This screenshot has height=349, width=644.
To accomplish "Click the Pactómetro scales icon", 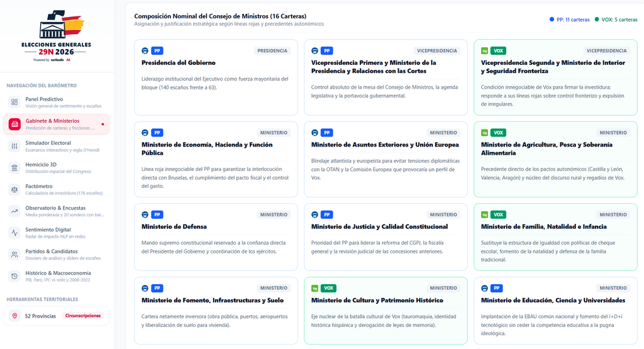I will (14, 189).
